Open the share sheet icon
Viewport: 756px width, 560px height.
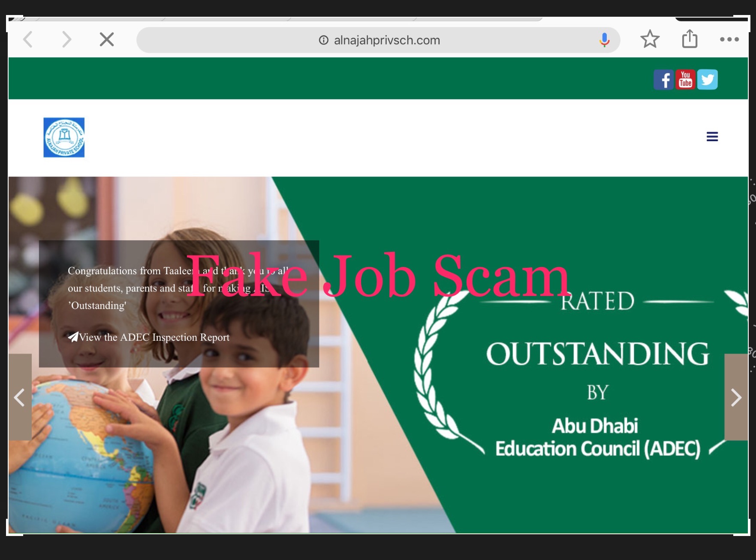(690, 39)
